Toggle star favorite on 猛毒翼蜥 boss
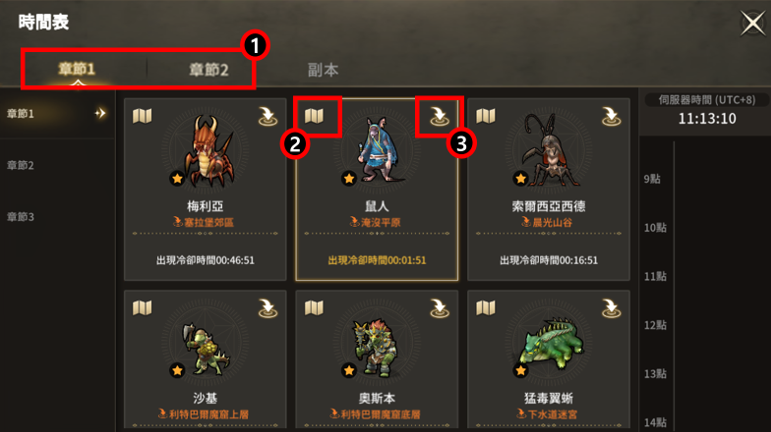The width and height of the screenshot is (771, 432). [x=521, y=370]
